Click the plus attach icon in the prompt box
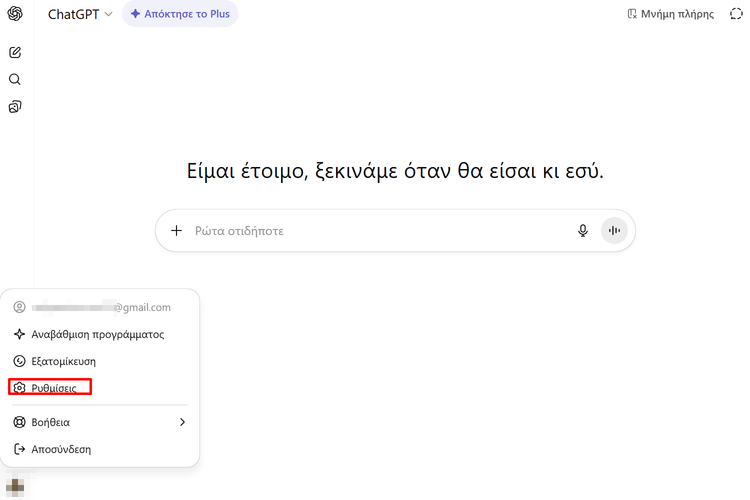 [x=177, y=230]
